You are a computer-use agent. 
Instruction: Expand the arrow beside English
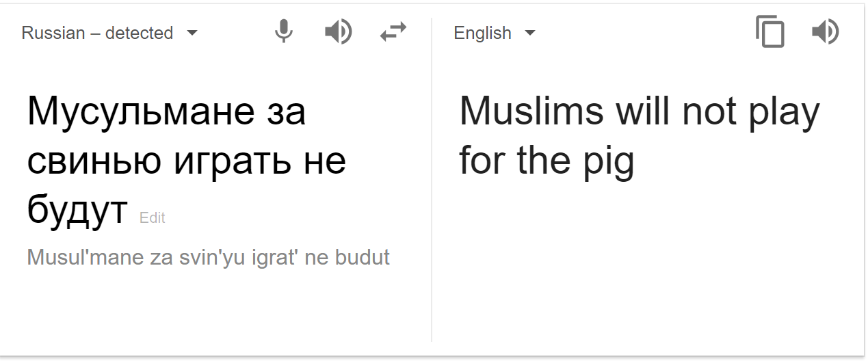click(x=530, y=33)
